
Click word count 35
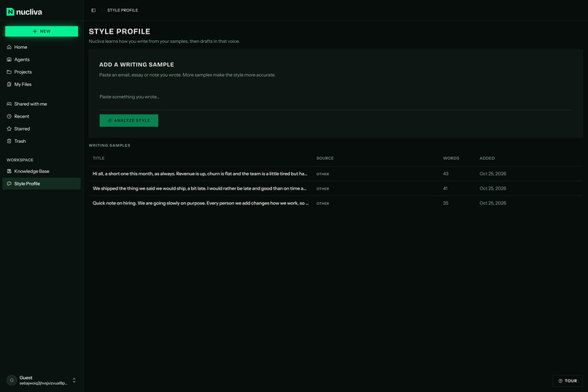tap(446, 203)
